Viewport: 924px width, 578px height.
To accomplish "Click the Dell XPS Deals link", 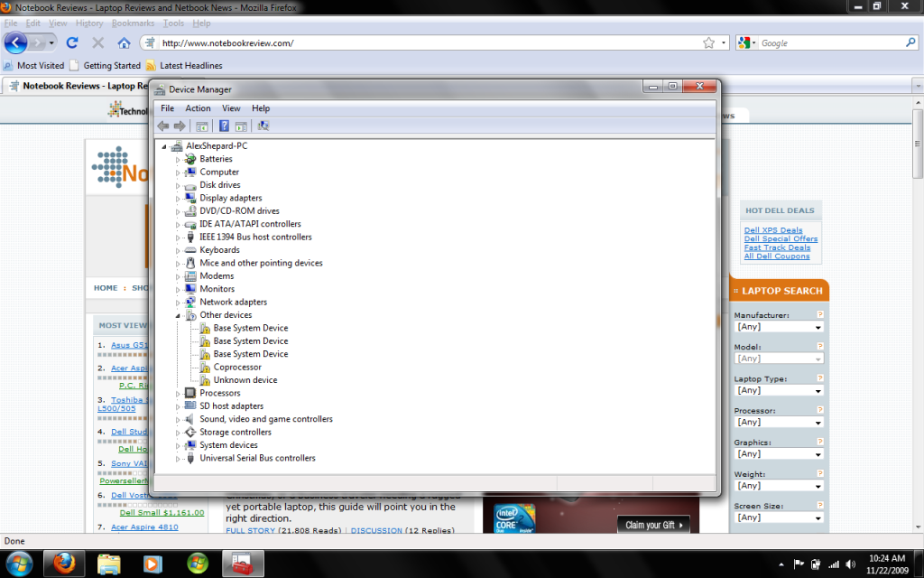I will (x=773, y=230).
